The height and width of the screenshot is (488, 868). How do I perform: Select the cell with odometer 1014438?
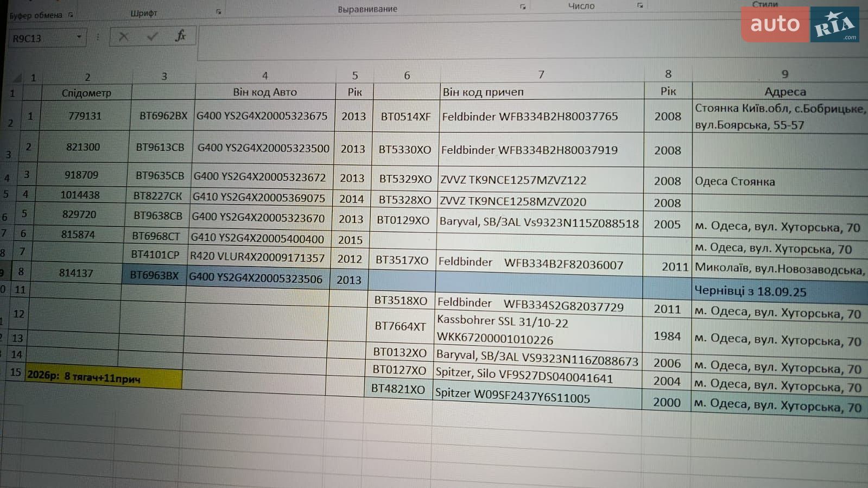(80, 195)
